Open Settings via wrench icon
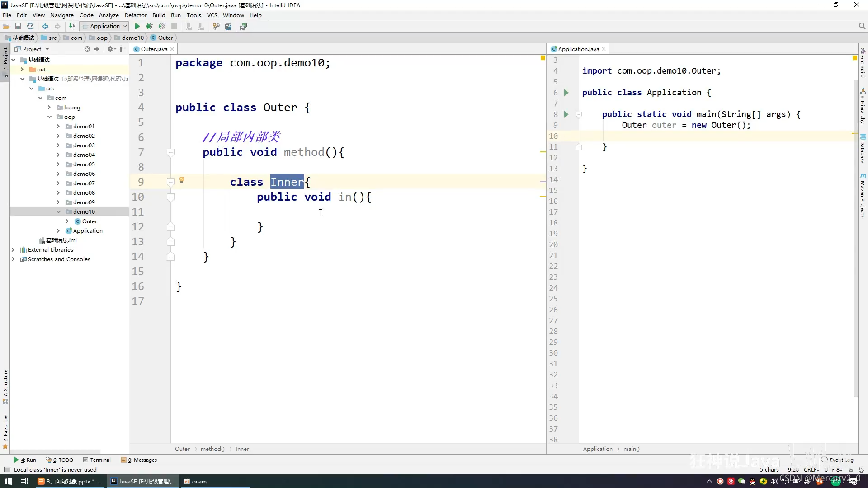 [216, 26]
